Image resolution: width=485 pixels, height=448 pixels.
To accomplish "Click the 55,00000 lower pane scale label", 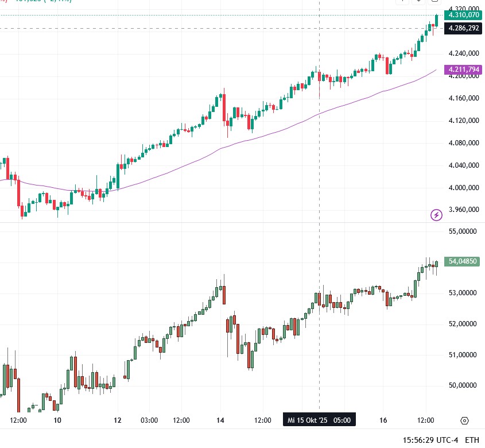I will 464,231.
